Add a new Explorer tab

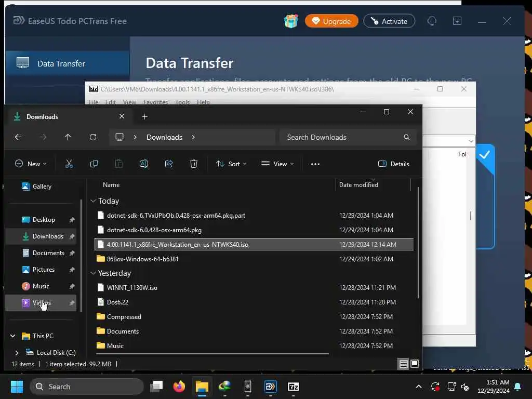tap(144, 117)
